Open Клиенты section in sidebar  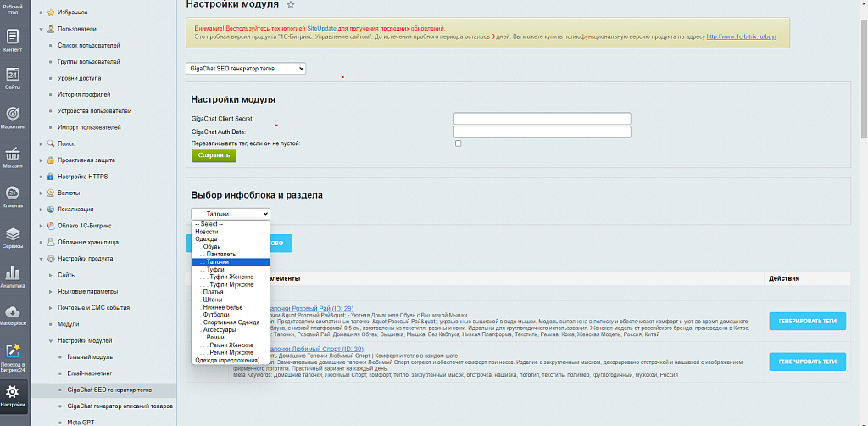[13, 196]
